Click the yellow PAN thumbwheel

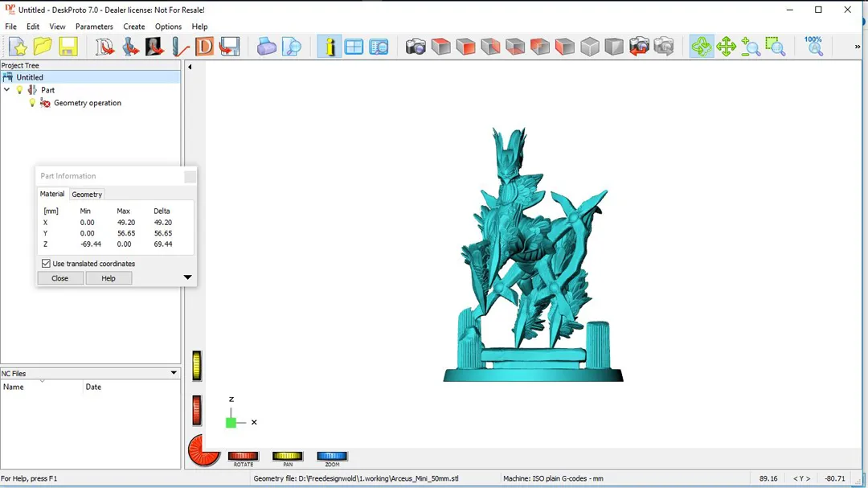pos(287,456)
